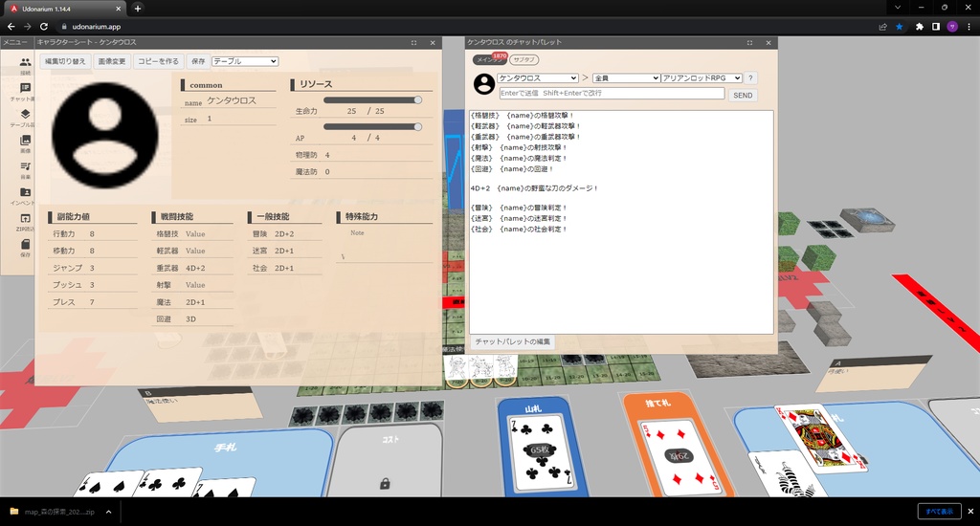Click the 編集切り替え button
Screen dimensions: 980x526
[65, 61]
